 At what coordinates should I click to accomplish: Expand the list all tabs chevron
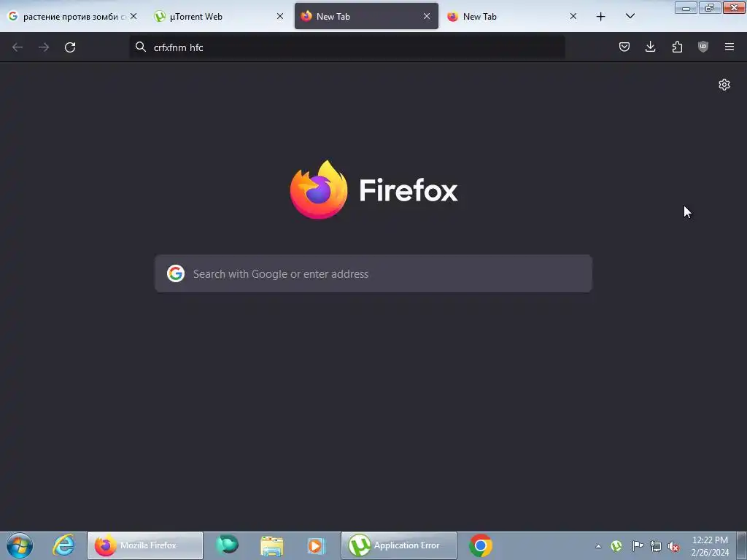630,16
